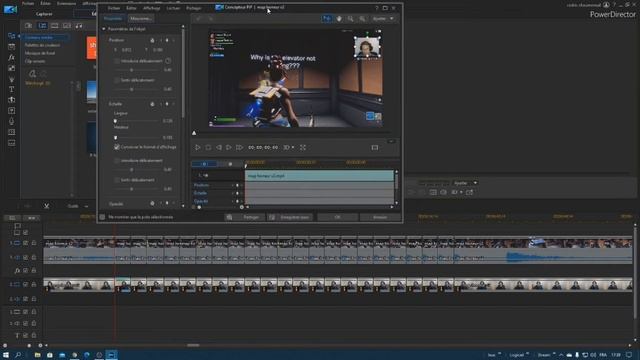The width and height of the screenshot is (640, 360).
Task: Step to previous frame in PiP Designer
Action: coord(219,147)
